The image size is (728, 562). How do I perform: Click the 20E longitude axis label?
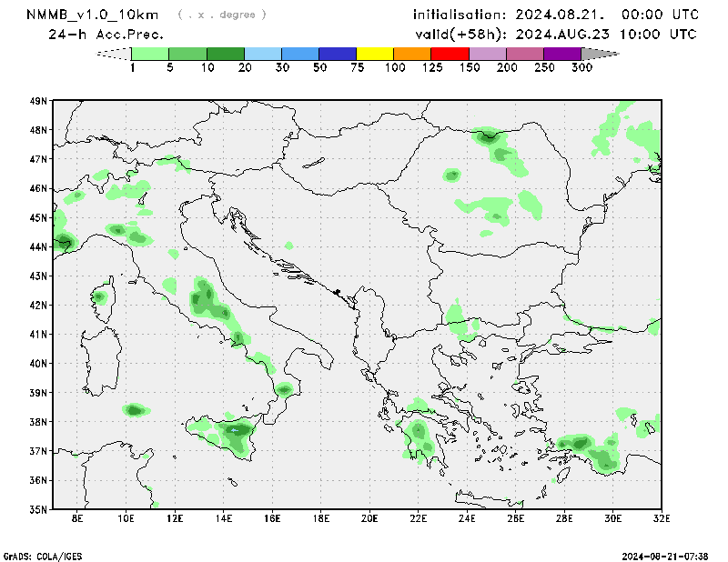coord(369,519)
